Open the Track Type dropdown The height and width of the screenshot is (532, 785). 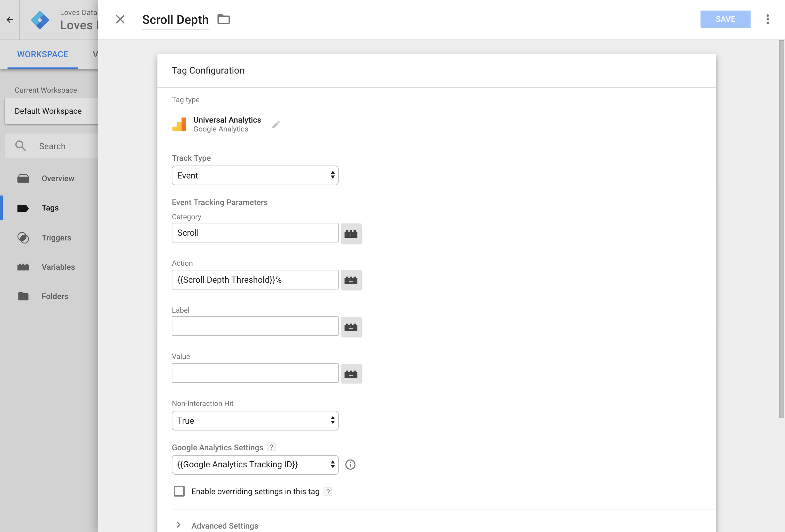(255, 175)
